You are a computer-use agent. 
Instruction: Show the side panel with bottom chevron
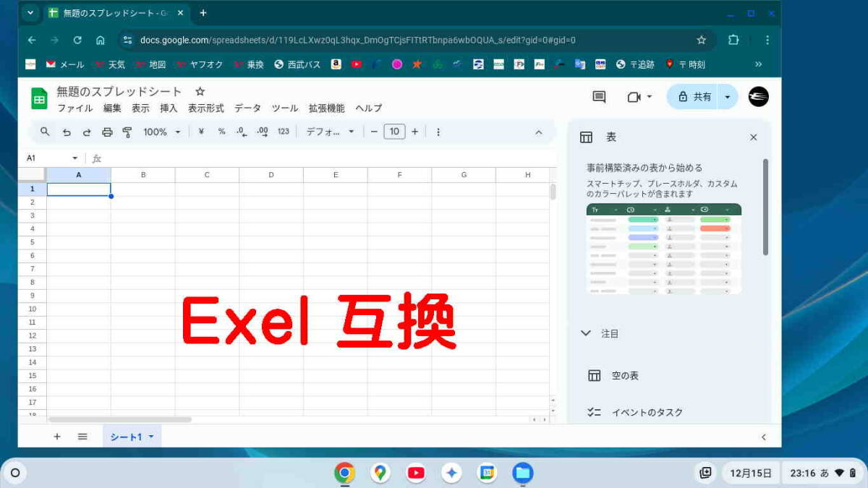click(x=764, y=437)
